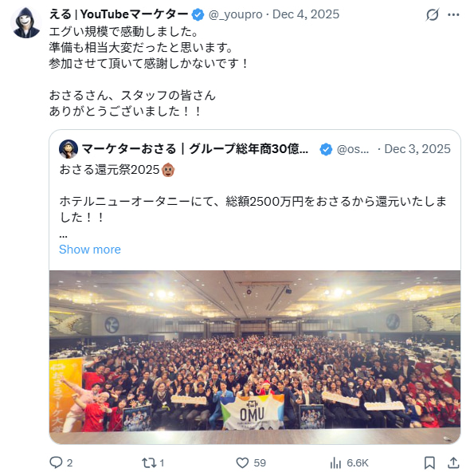
Task: Click verified badge beside える YouTubeマーケター
Action: tap(198, 14)
